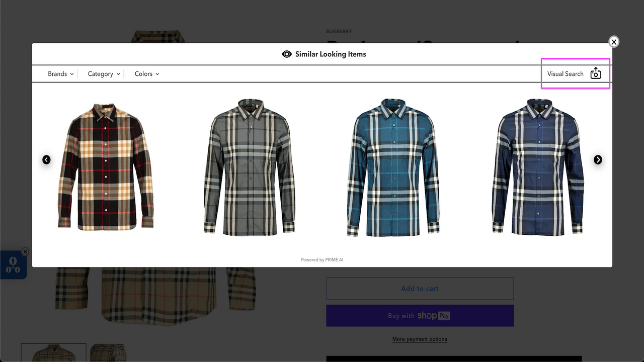Select the grey checked shirt
Screen dimensions: 644x362
[250, 167]
